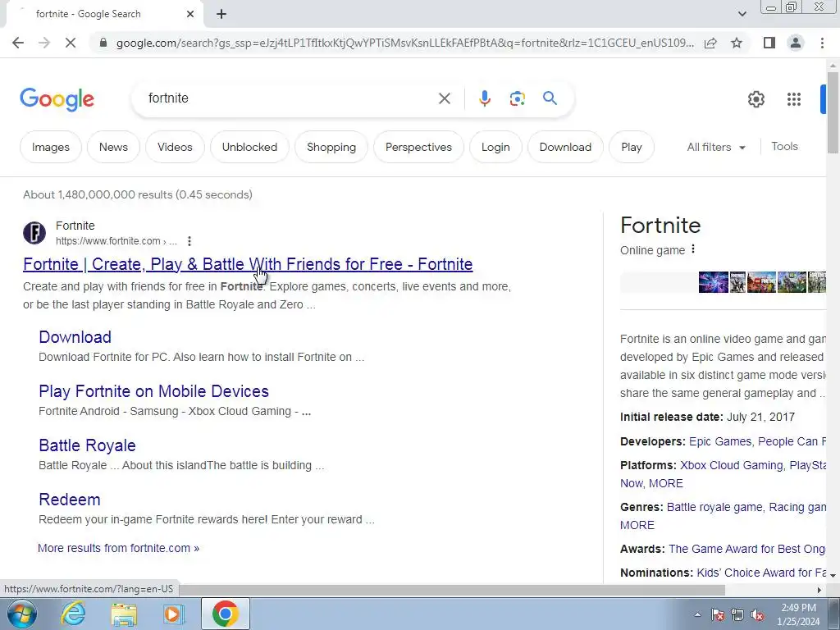Open the Battle royale game genre link

click(714, 507)
